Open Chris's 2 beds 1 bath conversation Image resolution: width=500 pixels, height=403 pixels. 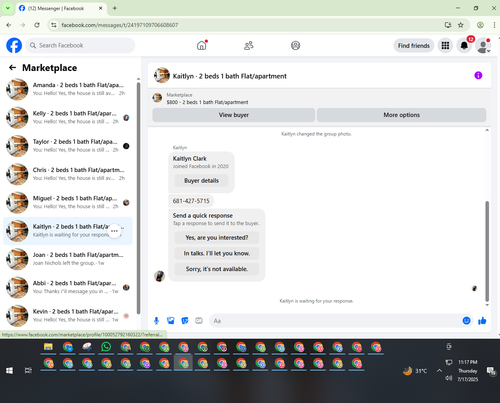[68, 174]
